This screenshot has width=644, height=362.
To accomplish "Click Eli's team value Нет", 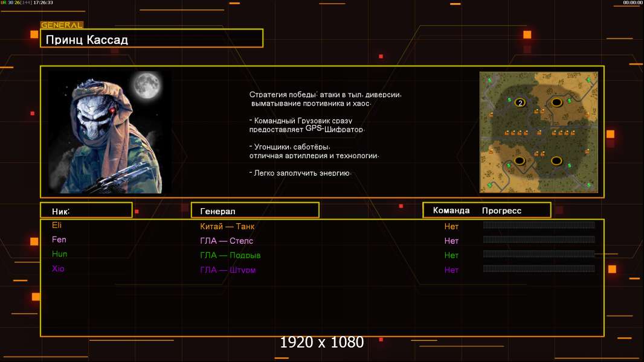I will coord(451,226).
